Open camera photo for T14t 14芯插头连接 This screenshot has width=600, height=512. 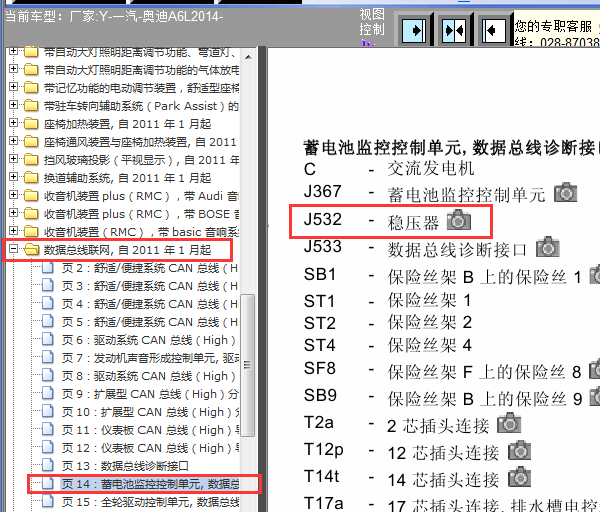click(519, 477)
